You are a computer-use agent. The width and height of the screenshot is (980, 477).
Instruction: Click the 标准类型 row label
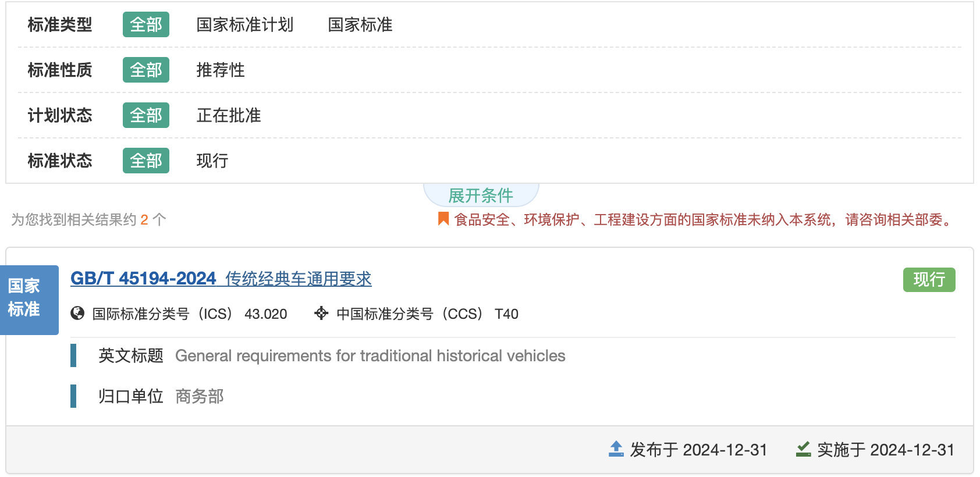[x=60, y=24]
